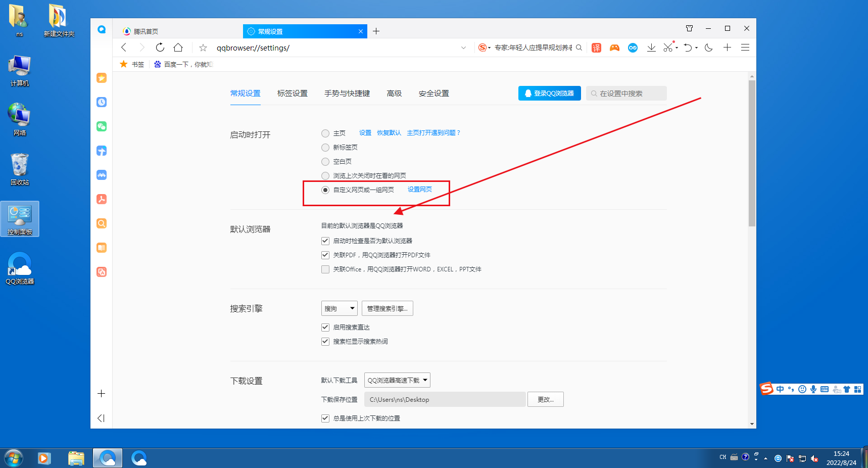Enable the 关联Office checkbox
868x468 pixels.
tap(325, 269)
